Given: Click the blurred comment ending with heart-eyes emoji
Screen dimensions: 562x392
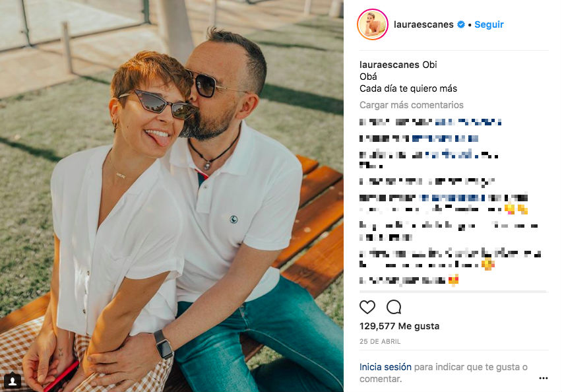Looking at the screenshot, I should tap(409, 280).
